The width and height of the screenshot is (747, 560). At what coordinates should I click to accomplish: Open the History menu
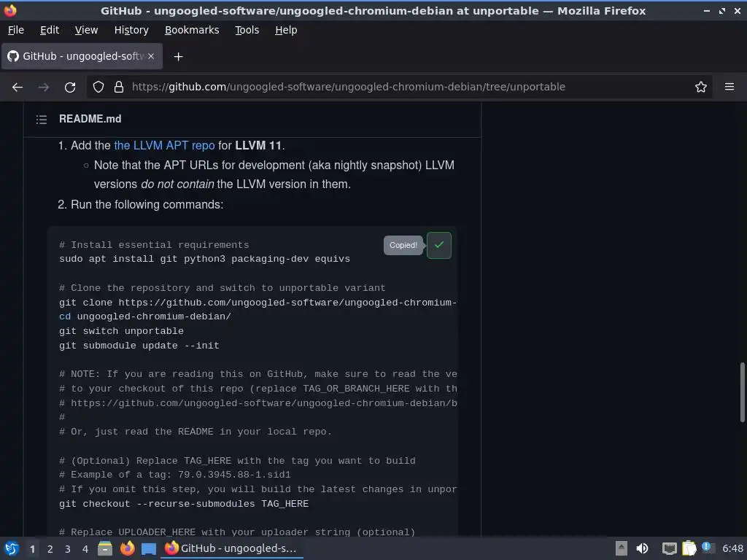coord(131,30)
